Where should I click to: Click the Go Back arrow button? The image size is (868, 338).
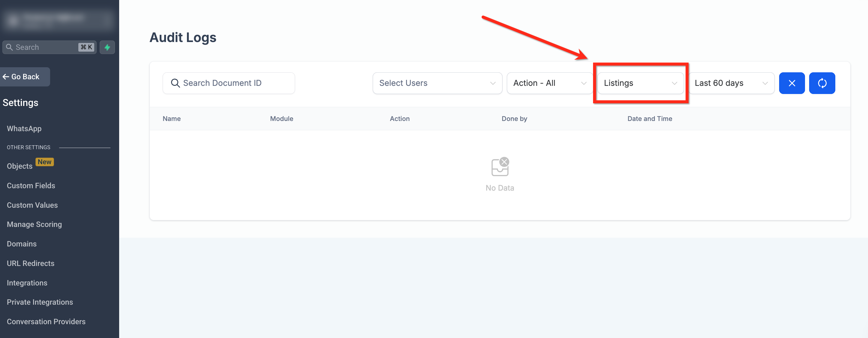[22, 77]
